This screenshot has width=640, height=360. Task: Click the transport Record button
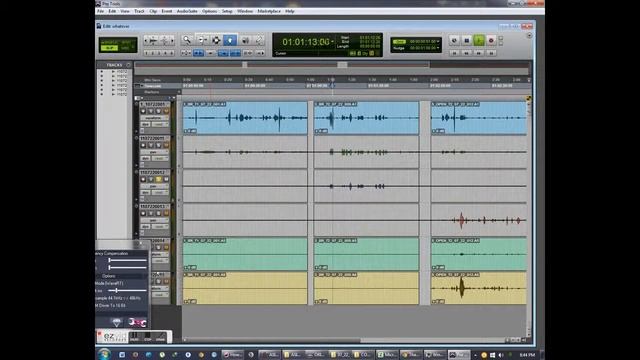point(491,40)
